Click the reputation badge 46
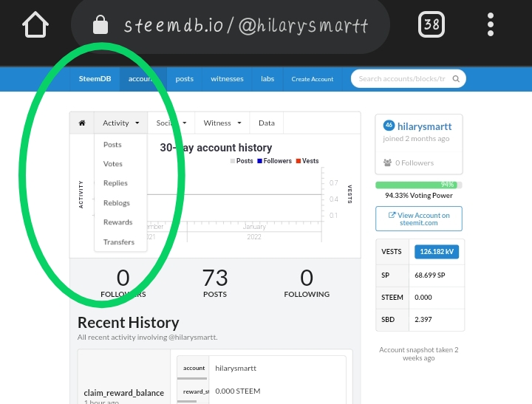This screenshot has height=404, width=532. pyautogui.click(x=389, y=126)
